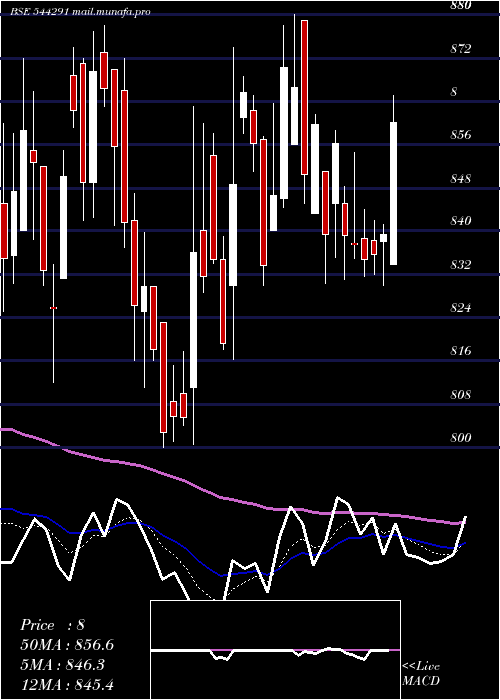
Task: Select the 872 price axis label
Action: 460,49
